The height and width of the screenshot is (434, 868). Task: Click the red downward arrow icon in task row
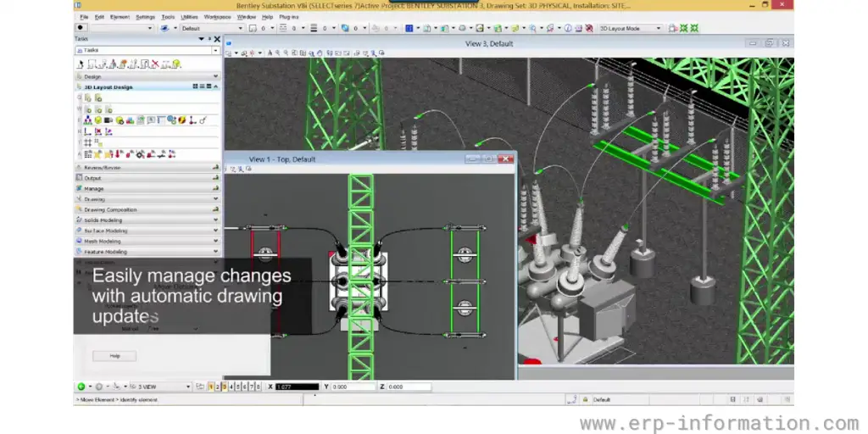coord(117,154)
